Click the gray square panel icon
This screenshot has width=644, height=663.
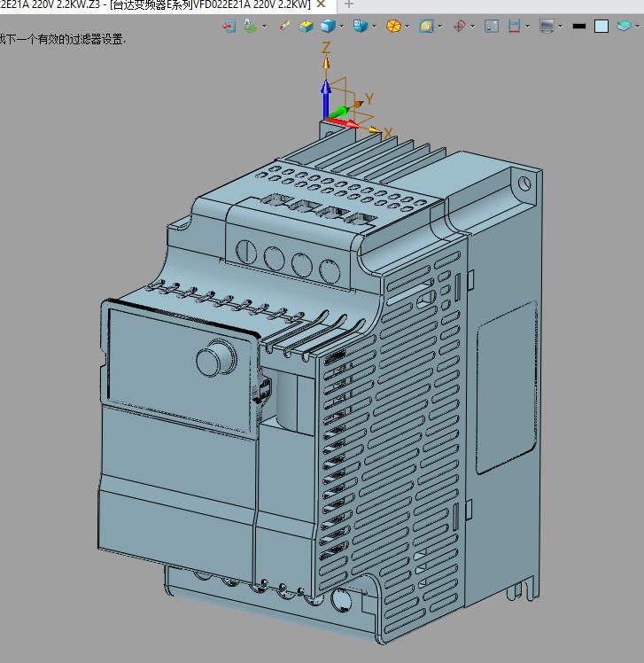pyautogui.click(x=492, y=27)
